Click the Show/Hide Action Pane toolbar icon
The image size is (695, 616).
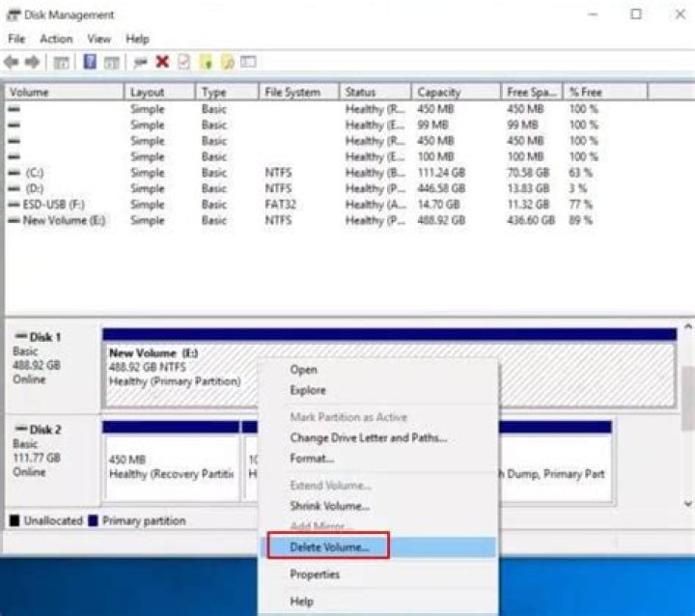coord(111,63)
